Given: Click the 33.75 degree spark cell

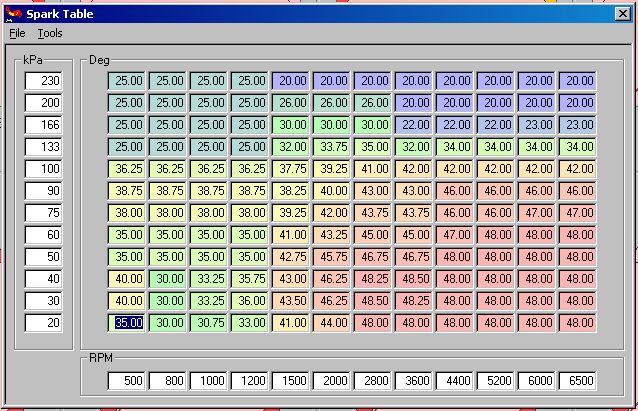Looking at the screenshot, I should [x=333, y=147].
